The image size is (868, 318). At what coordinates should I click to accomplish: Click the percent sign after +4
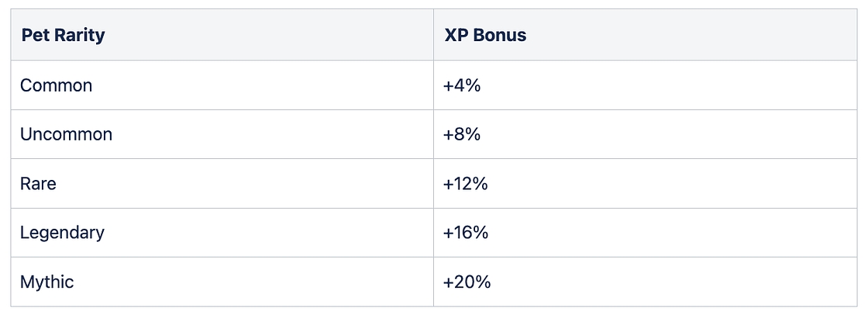coord(473,85)
